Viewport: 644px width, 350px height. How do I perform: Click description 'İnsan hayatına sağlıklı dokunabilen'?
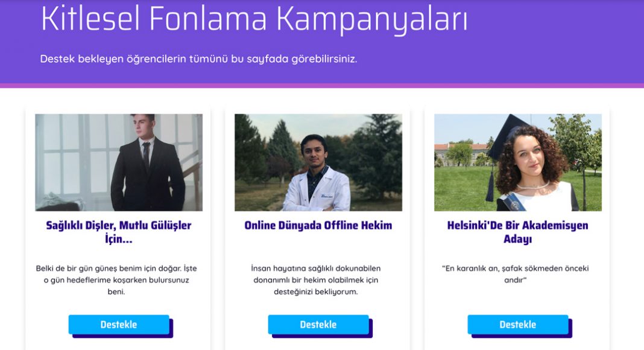(316, 280)
